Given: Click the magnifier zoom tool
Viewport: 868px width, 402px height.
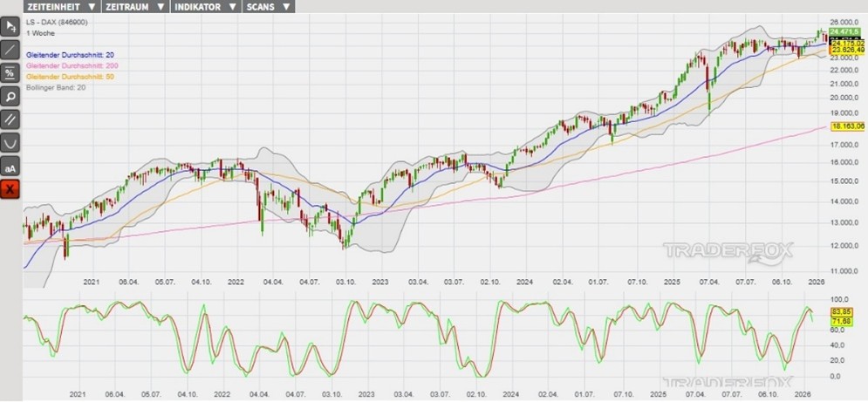Looking at the screenshot, I should [10, 97].
